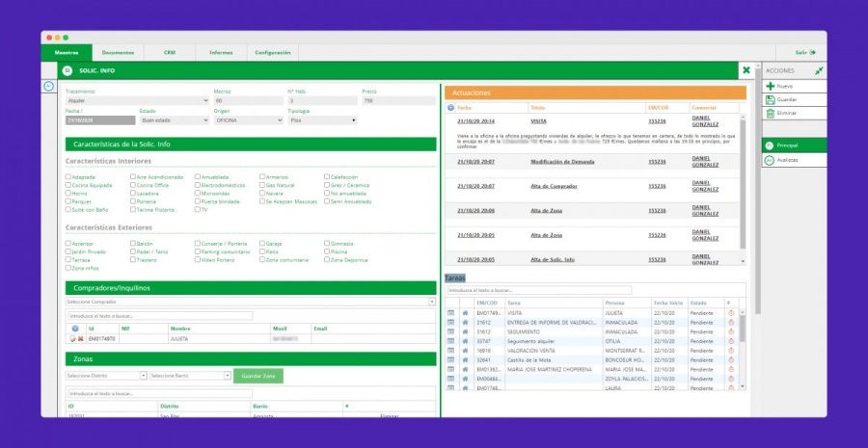Image resolution: width=868 pixels, height=448 pixels.
Task: Click the house icon on the VISITA task row
Action: pyautogui.click(x=465, y=313)
